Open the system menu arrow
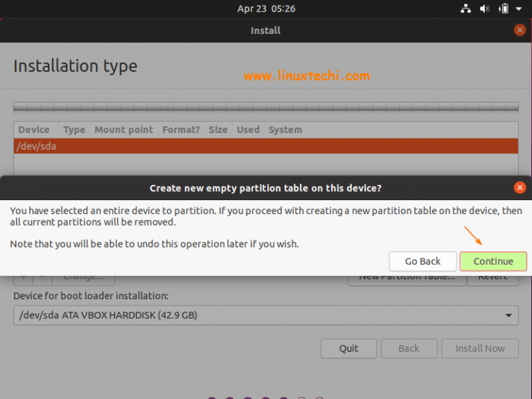532x399 pixels. (519, 9)
